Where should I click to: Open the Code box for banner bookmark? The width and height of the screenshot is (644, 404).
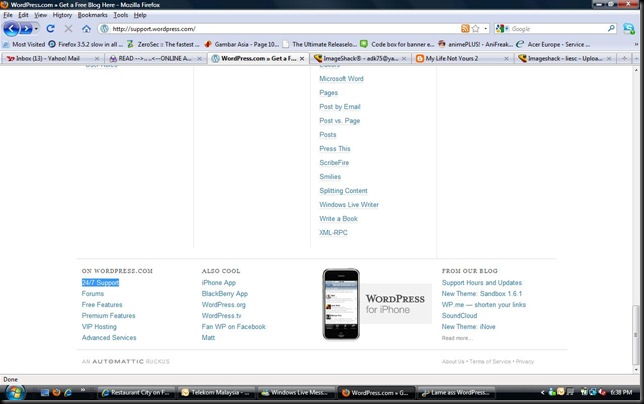click(397, 44)
